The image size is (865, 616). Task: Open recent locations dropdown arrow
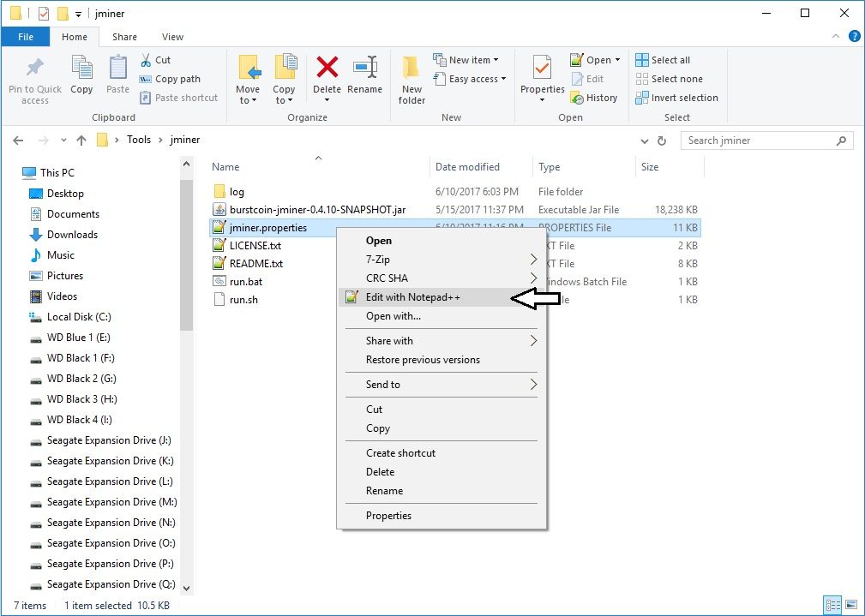(x=64, y=141)
